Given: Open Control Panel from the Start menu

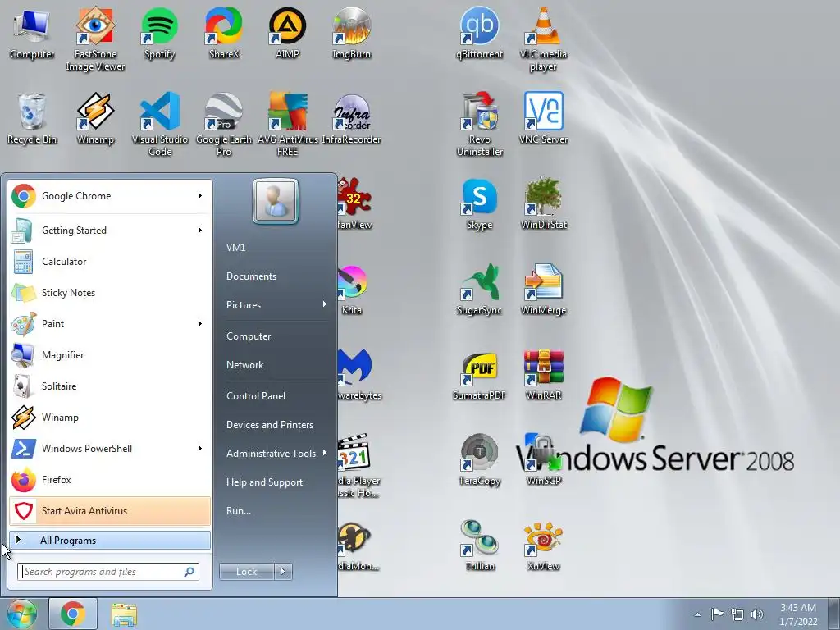Looking at the screenshot, I should (256, 396).
